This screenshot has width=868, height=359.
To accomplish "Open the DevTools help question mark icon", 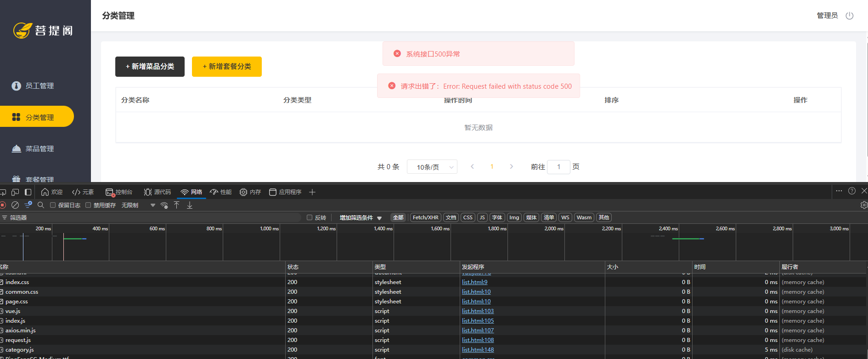I will (852, 191).
